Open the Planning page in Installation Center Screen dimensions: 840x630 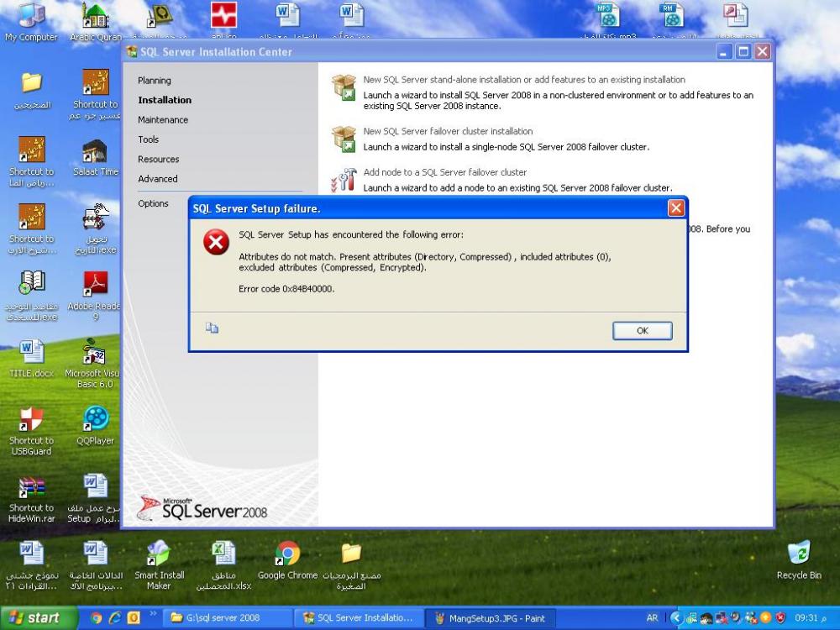(155, 81)
